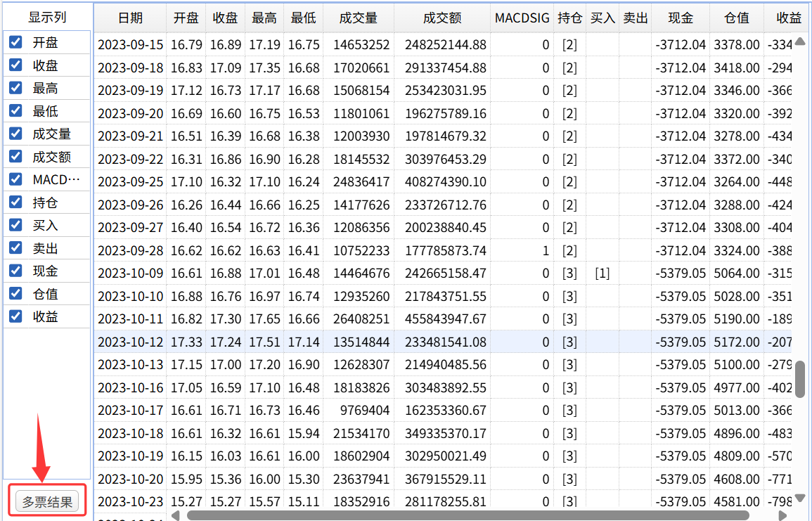Select the 2023-09-21 date cell
The width and height of the screenshot is (812, 521).
[130, 136]
